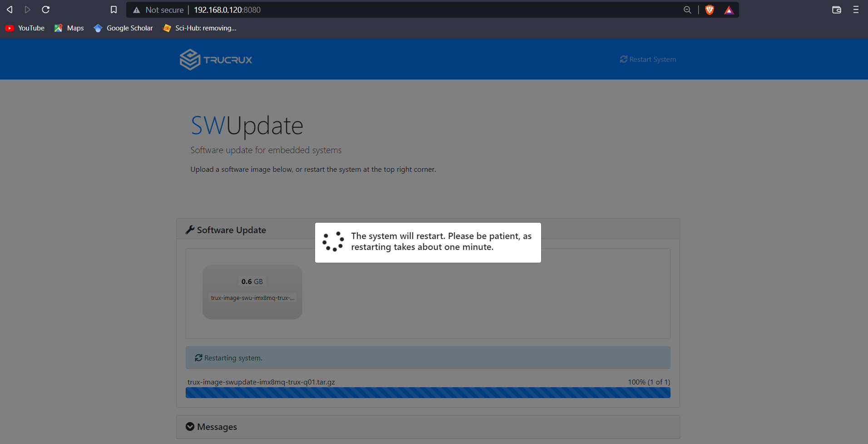Go back with the browser back arrow

[x=10, y=10]
